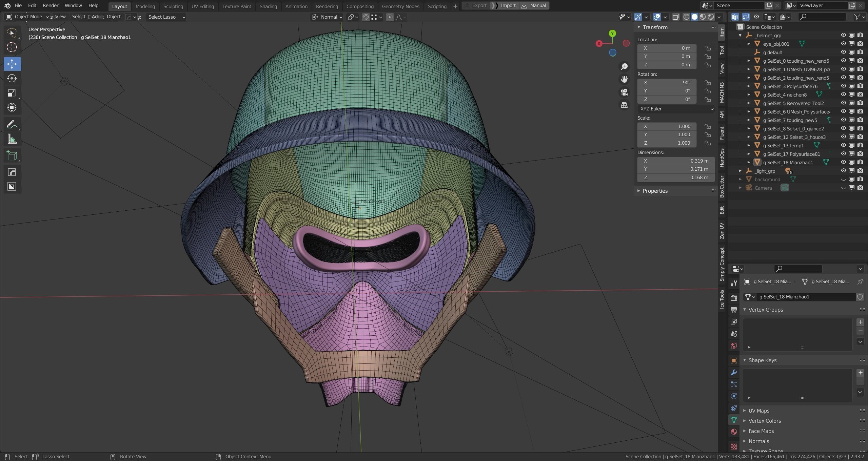The width and height of the screenshot is (868, 461).
Task: Select the Cursor tool in left toolbar
Action: (x=12, y=47)
